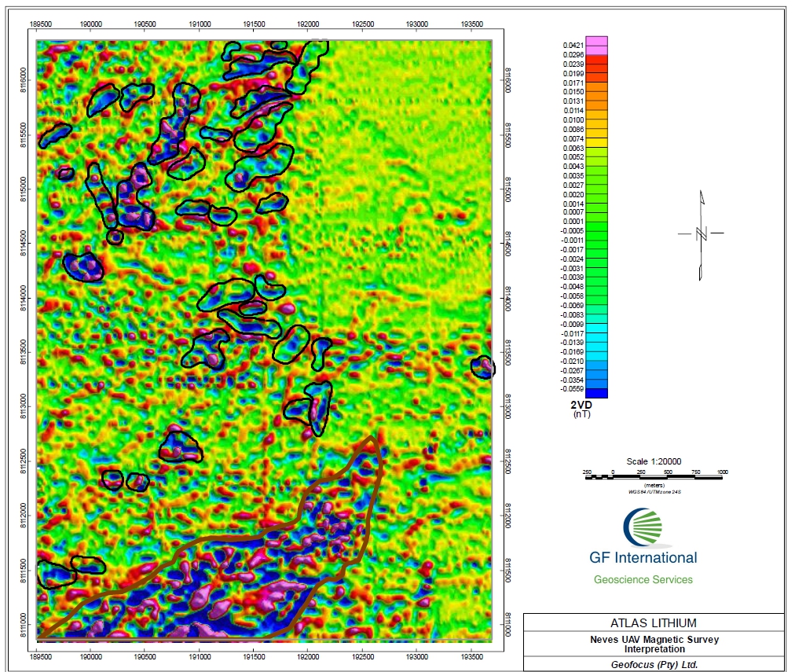Click the 2VD legend label

(x=581, y=406)
